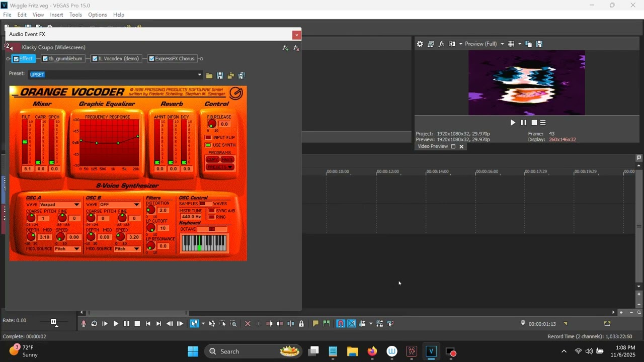
Task: Click the FILT mixer fader handle
Action: click(x=25, y=142)
